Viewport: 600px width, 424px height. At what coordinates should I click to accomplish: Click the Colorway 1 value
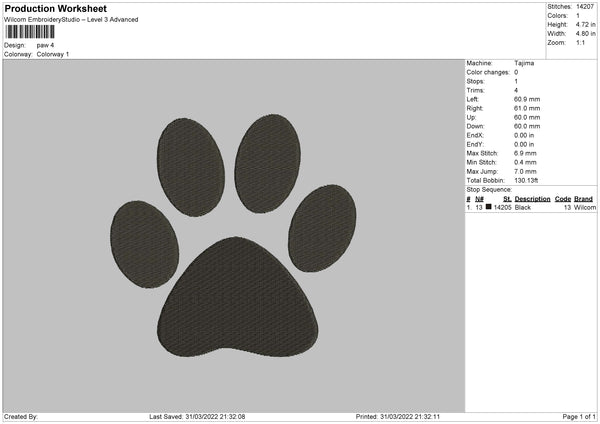coord(53,54)
